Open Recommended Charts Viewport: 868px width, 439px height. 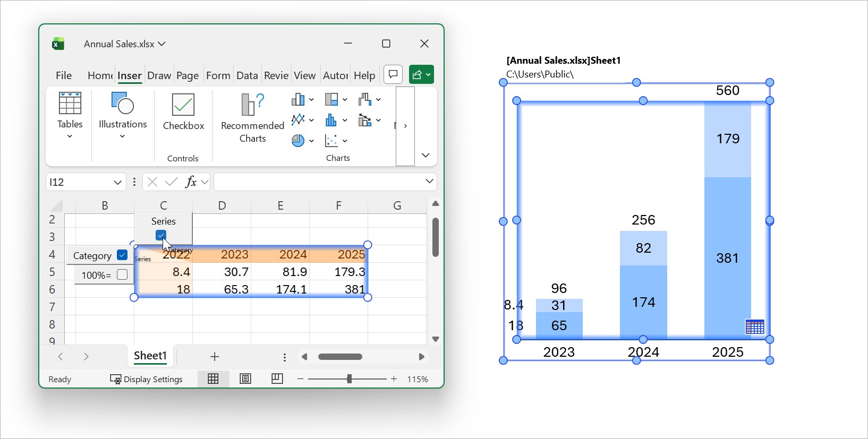coord(252,118)
